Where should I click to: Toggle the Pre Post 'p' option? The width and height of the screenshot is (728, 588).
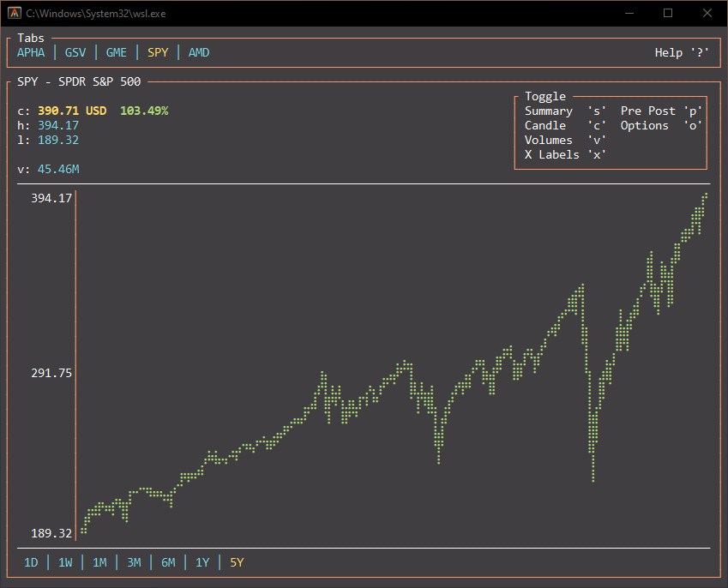click(x=661, y=111)
